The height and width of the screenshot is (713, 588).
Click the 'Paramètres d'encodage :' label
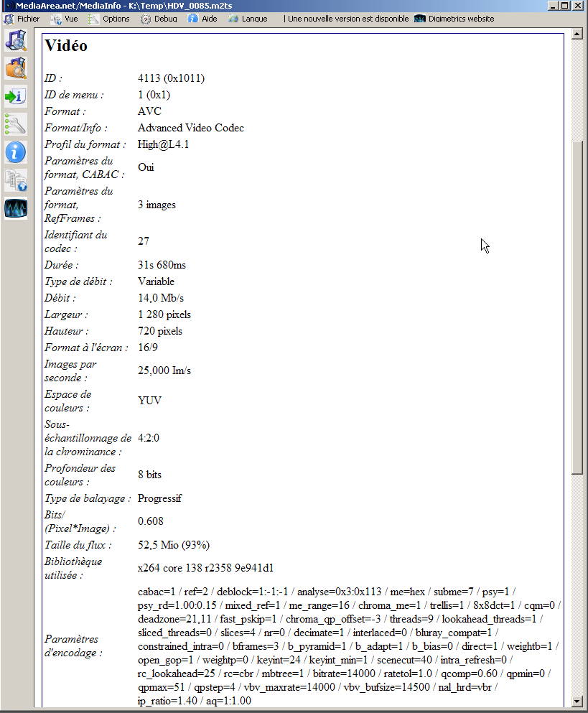point(73,646)
